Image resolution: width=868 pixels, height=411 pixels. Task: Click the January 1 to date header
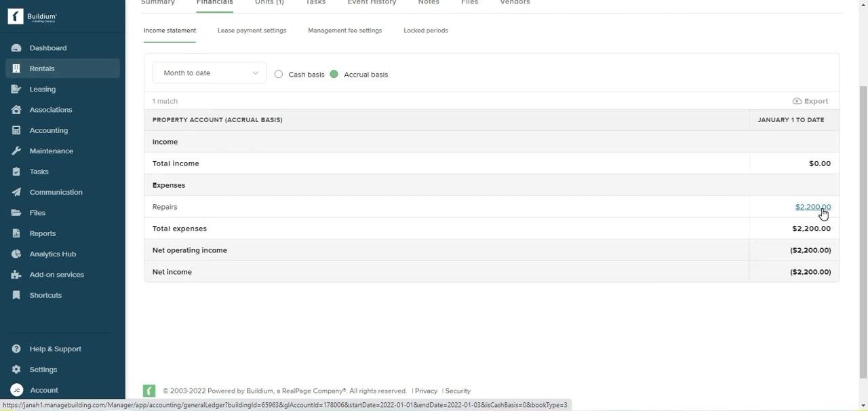[791, 120]
